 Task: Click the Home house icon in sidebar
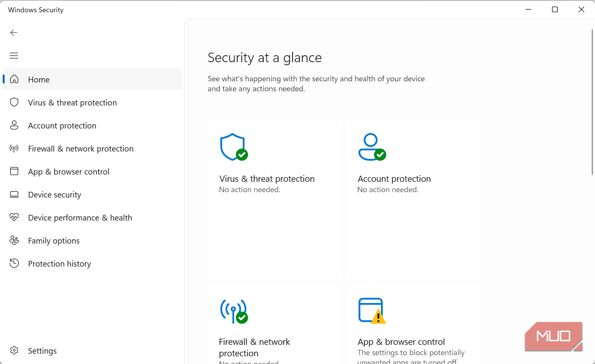click(x=14, y=79)
